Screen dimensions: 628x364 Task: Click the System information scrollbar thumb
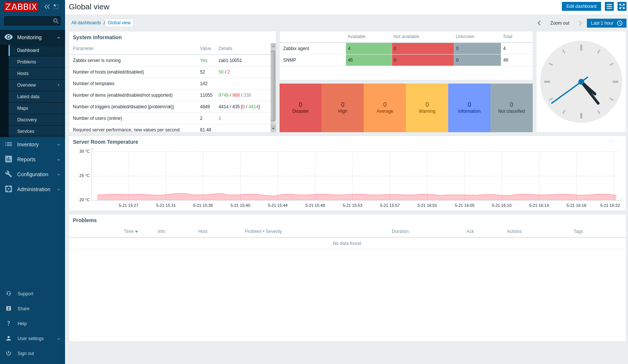click(273, 86)
